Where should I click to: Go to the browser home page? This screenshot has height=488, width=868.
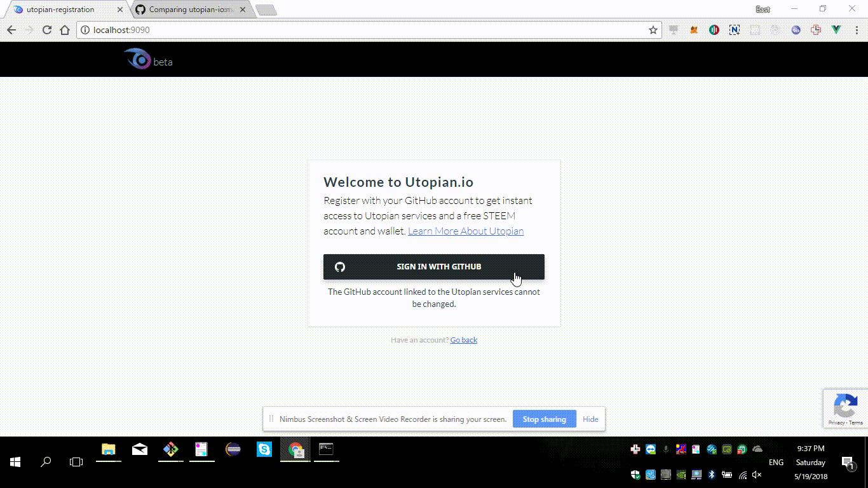click(65, 30)
